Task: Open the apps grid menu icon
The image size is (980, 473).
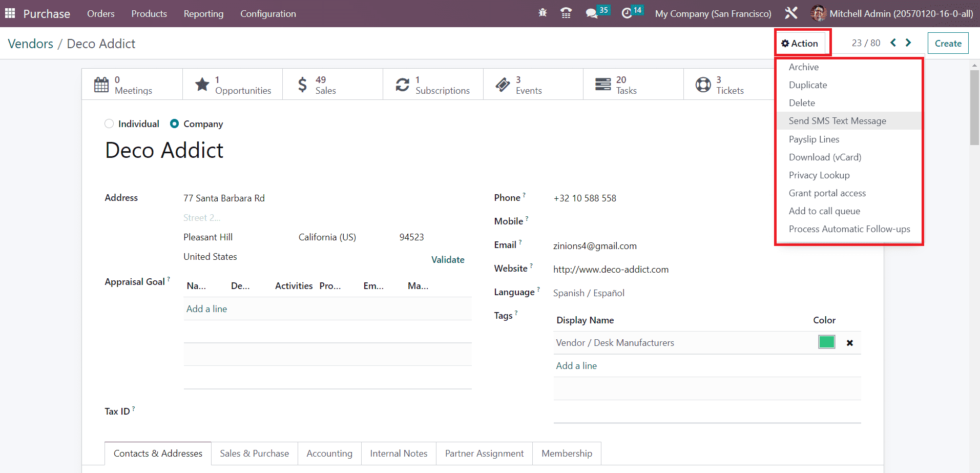Action: pyautogui.click(x=10, y=13)
